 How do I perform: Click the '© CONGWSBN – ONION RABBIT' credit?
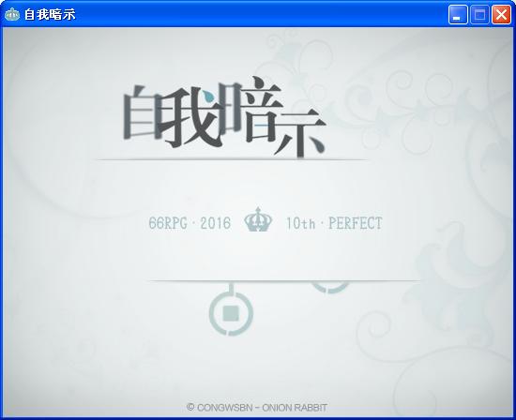(x=257, y=408)
